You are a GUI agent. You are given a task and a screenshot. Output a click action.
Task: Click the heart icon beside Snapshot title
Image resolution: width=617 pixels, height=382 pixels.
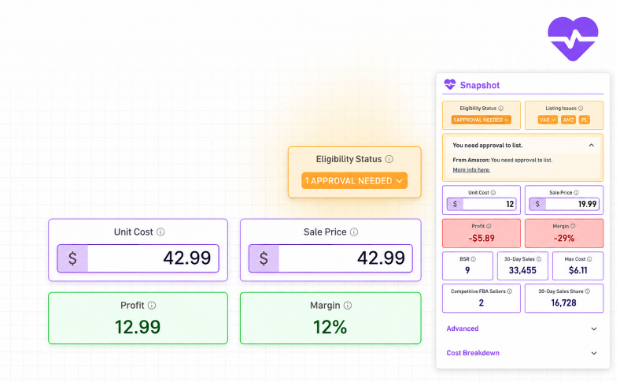click(450, 85)
